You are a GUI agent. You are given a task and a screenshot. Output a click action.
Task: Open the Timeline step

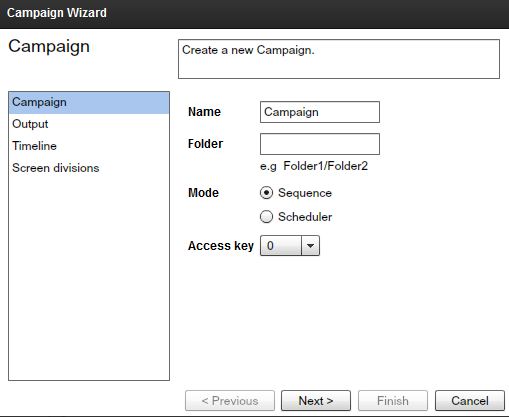[89, 146]
